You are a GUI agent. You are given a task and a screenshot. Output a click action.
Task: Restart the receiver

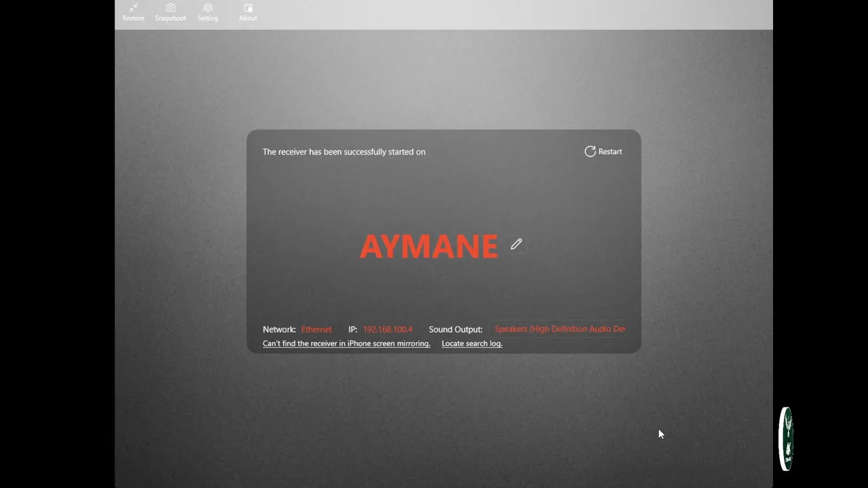point(603,152)
